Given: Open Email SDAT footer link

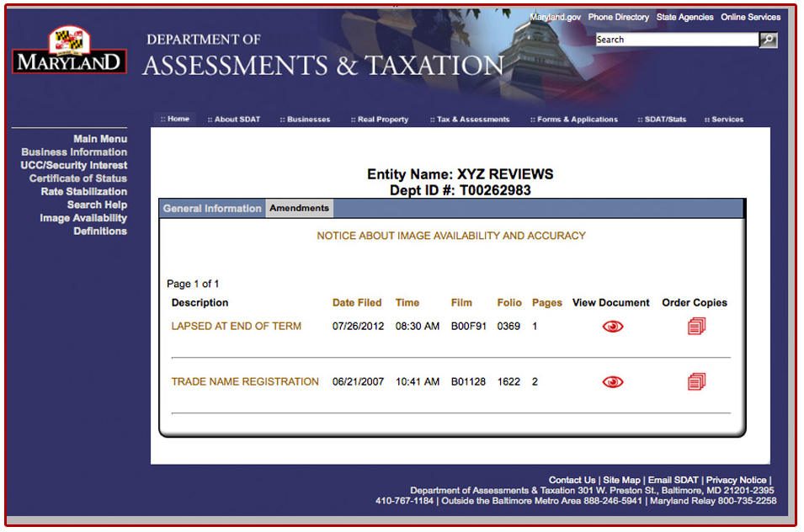Looking at the screenshot, I should click(674, 481).
